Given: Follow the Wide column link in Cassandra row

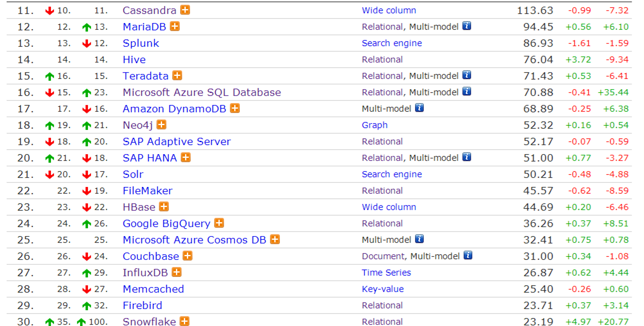Looking at the screenshot, I should (389, 10).
